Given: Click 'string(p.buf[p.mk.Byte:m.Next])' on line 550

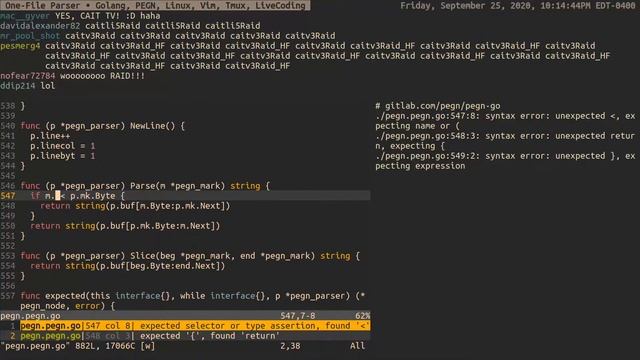Looking at the screenshot, I should pyautogui.click(x=142, y=226).
